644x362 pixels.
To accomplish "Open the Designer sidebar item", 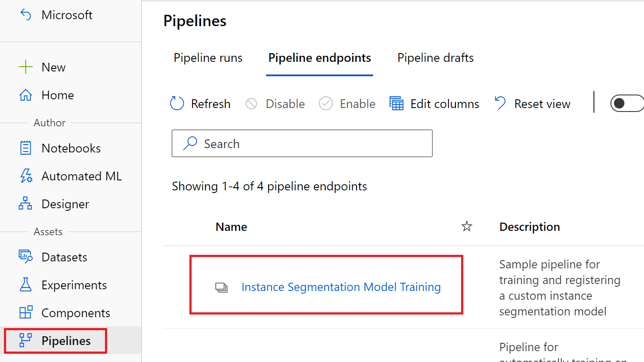I will tap(65, 204).
